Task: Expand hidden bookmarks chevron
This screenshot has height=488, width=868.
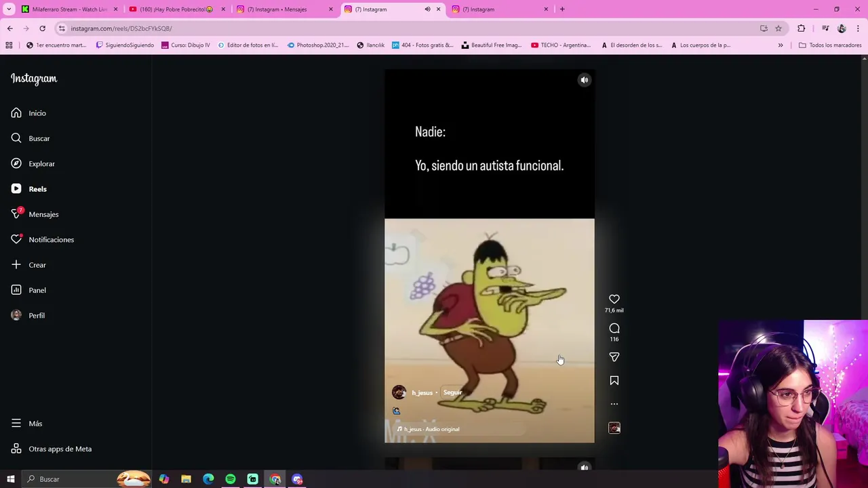Action: (x=781, y=45)
